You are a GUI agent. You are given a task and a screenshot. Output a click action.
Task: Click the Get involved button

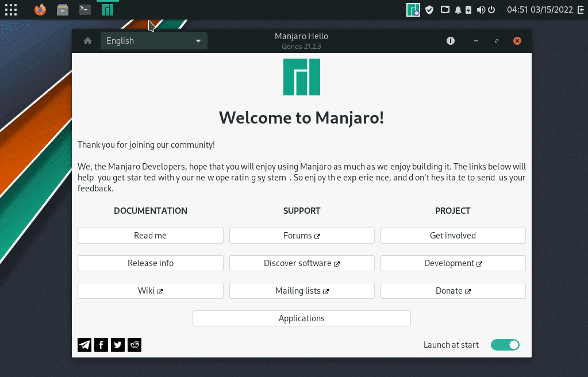click(x=453, y=236)
